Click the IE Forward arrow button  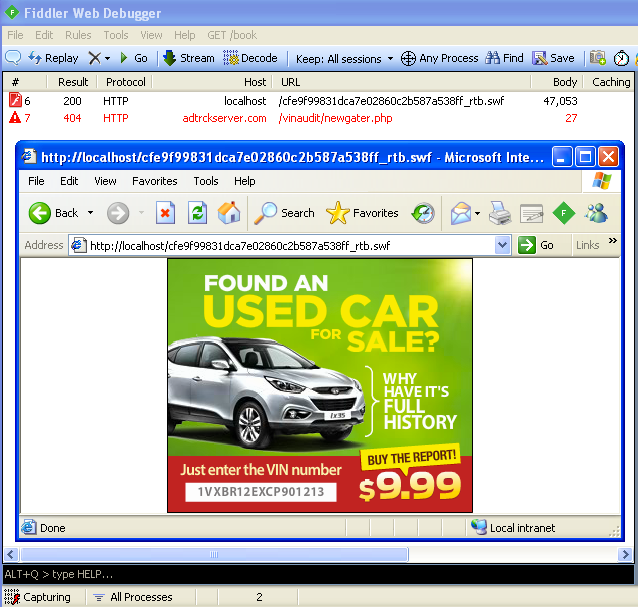click(x=118, y=213)
